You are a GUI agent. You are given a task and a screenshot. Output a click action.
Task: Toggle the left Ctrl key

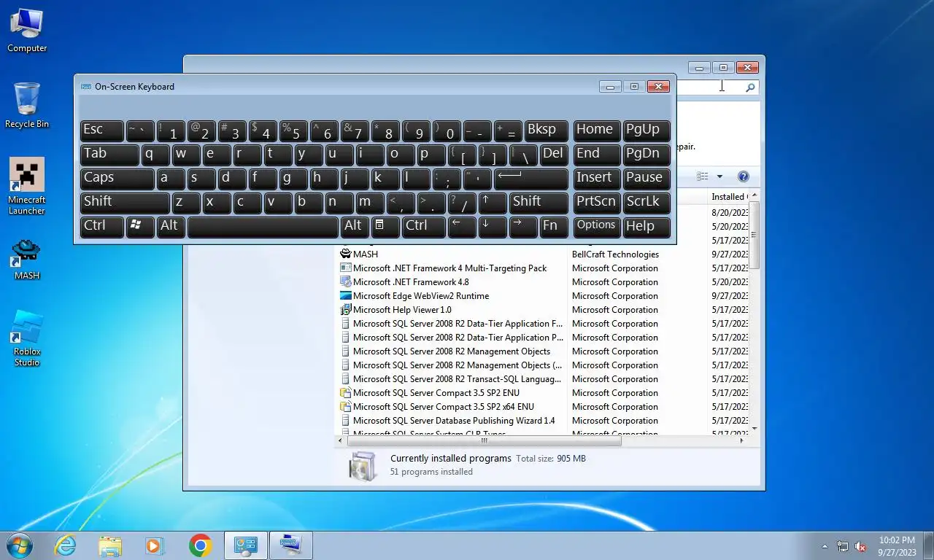tap(101, 226)
